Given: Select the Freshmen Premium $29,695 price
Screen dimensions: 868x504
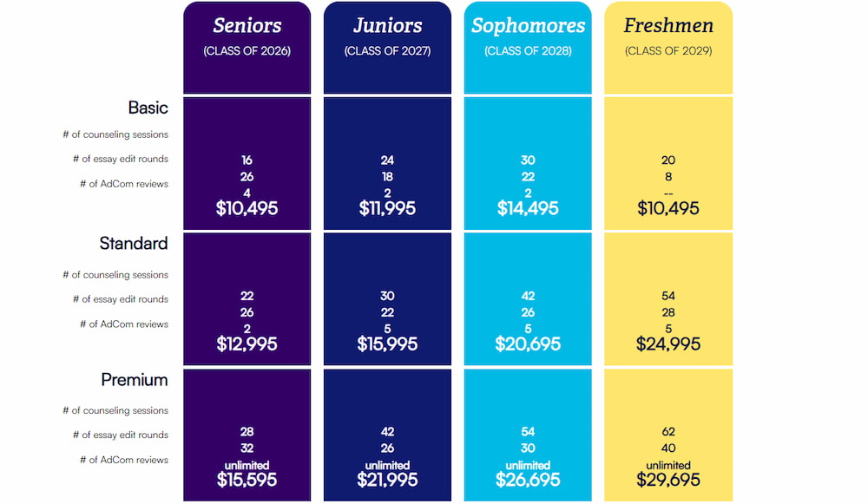Looking at the screenshot, I should tap(667, 480).
